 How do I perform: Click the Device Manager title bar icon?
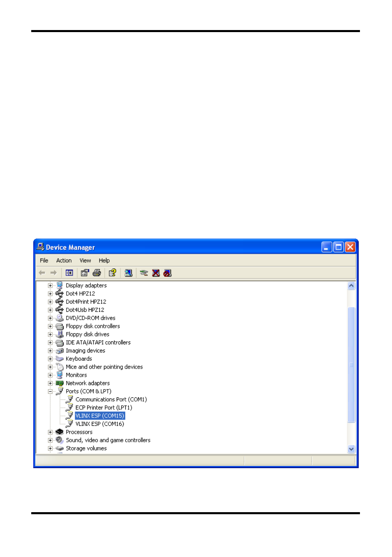(40, 247)
